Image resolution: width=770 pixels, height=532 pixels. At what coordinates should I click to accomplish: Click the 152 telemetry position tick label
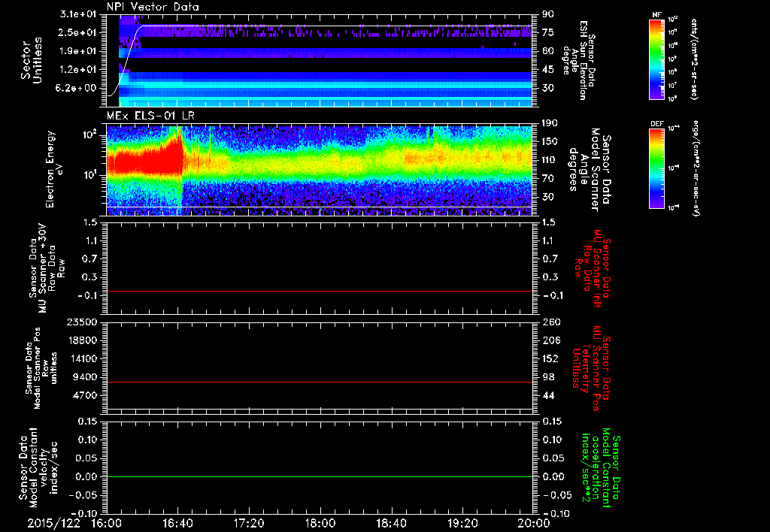(550, 358)
